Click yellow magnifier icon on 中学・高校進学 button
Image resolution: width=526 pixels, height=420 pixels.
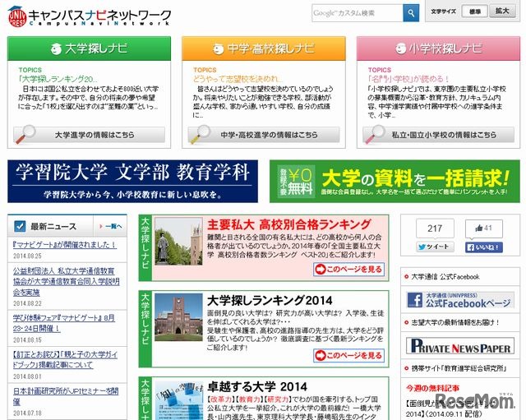[x=200, y=134]
